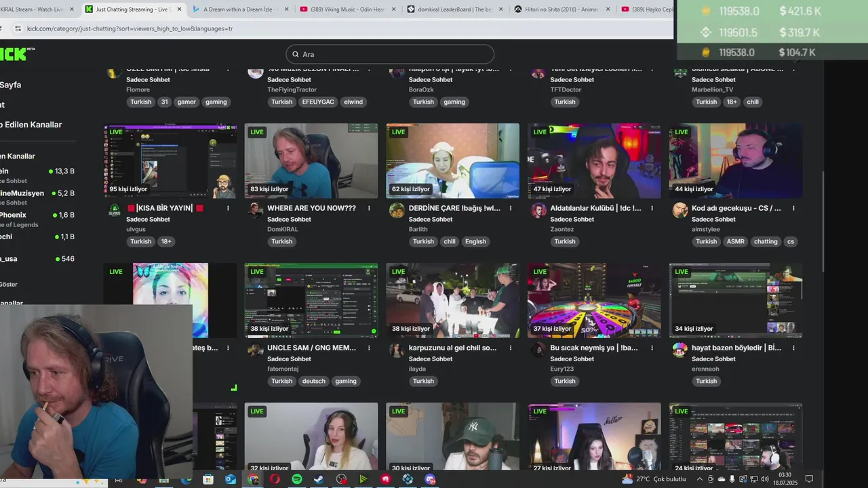Screen dimensions: 868x488
Task: Click the deutsch tag under fatomontaj
Action: coord(313,381)
